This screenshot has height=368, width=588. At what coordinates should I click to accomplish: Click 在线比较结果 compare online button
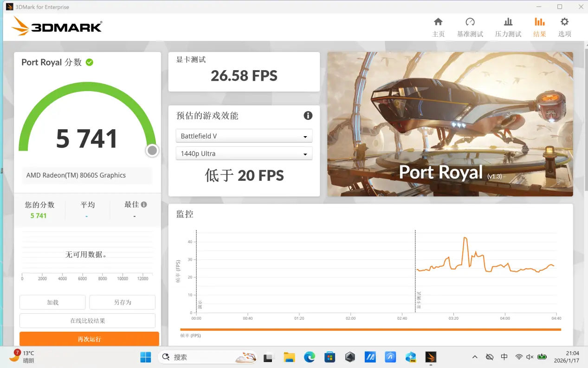pos(88,321)
